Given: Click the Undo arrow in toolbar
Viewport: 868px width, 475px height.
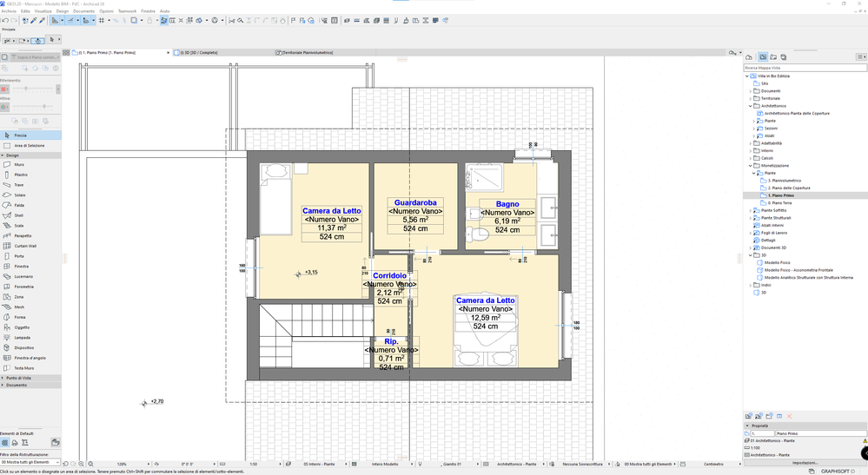Looking at the screenshot, I should (5, 21).
